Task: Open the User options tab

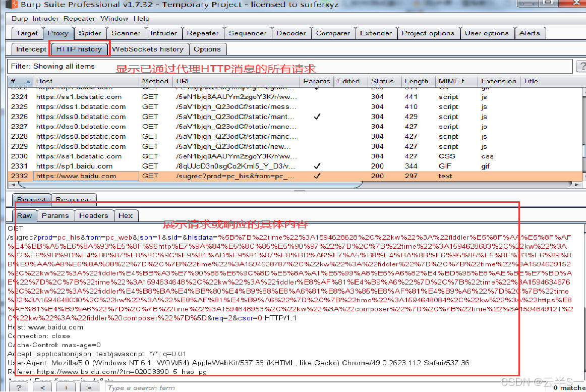Action: click(487, 33)
